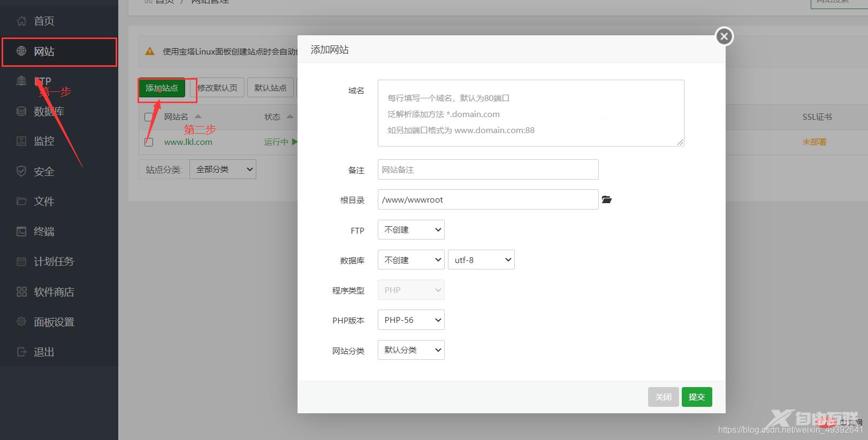Image resolution: width=868 pixels, height=440 pixels.
Task: Open the 站点分类 全部分类 dropdown
Action: (x=223, y=169)
